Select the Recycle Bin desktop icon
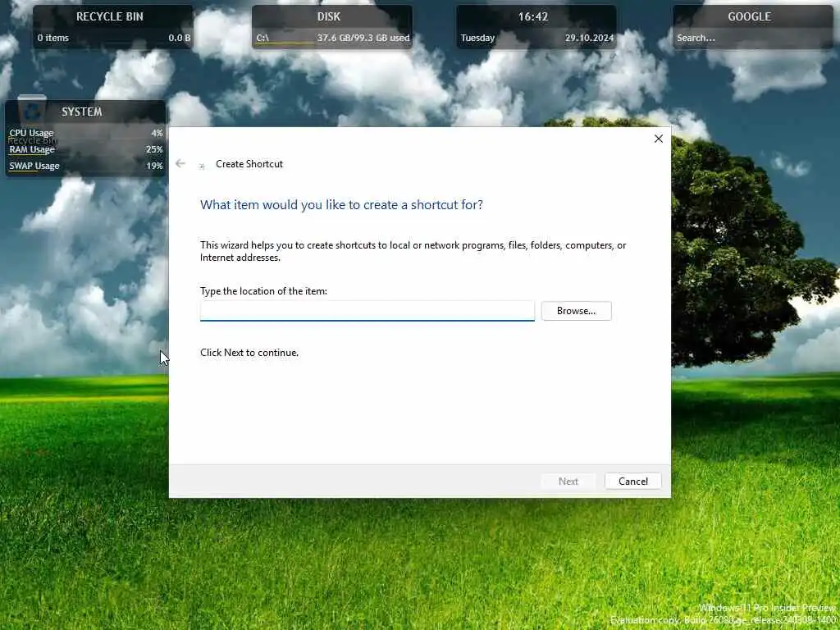This screenshot has height=630, width=840. 32,119
